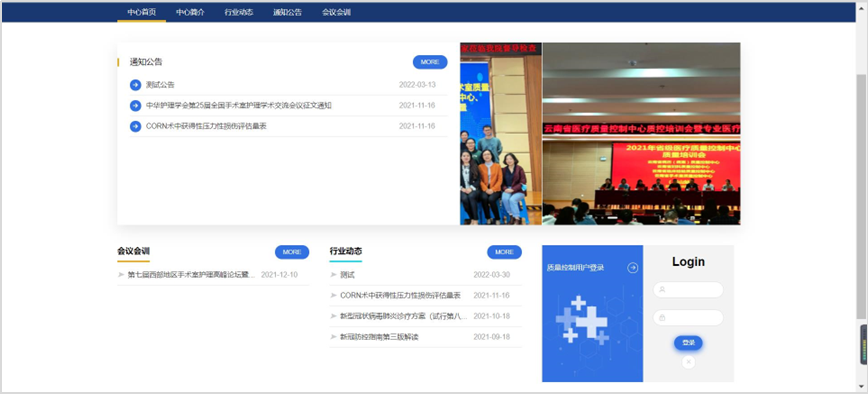Click the lock icon in the password field

662,318
